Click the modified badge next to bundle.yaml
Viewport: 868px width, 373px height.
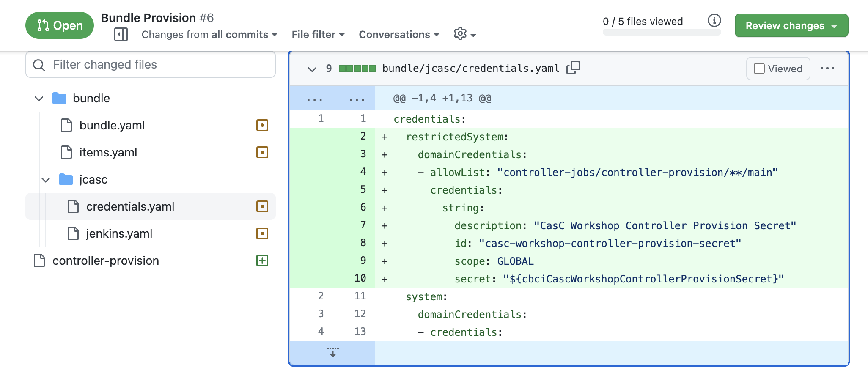(262, 125)
